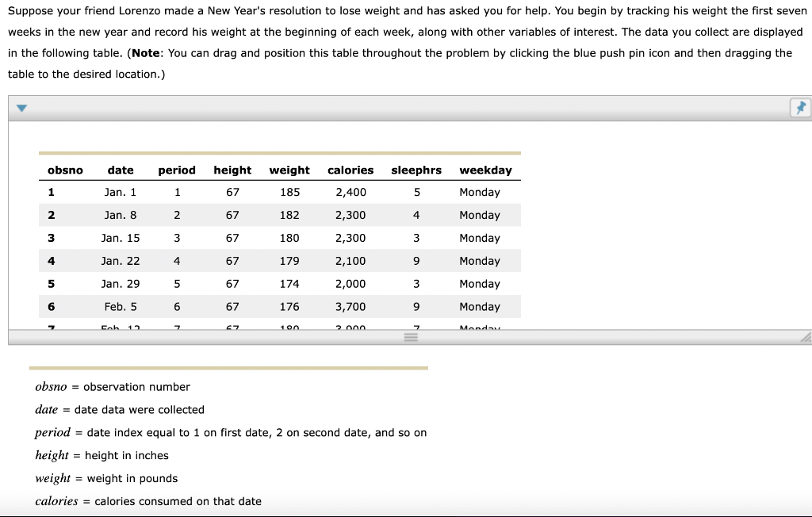
Task: Click the weight value 185
Action: click(x=289, y=192)
